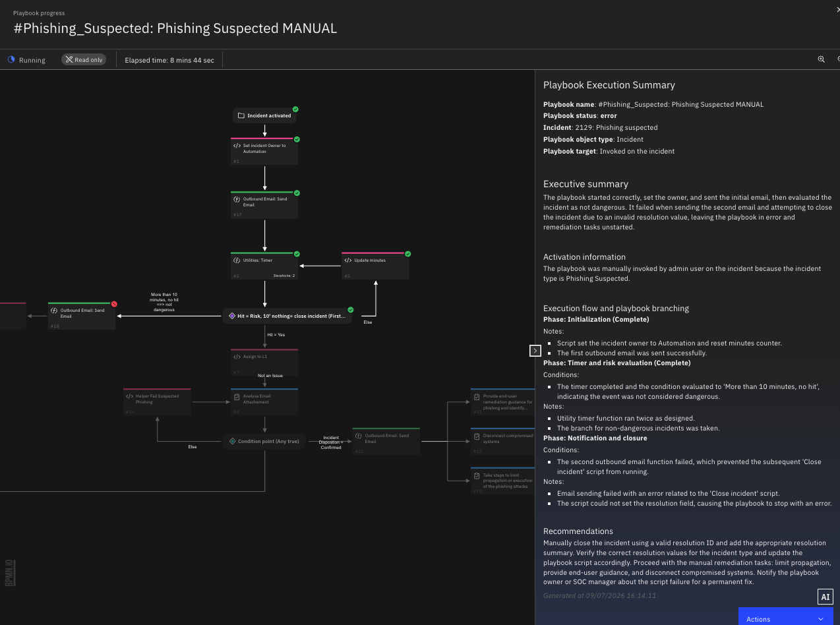Click green check badge on Update minutes

[x=407, y=254]
